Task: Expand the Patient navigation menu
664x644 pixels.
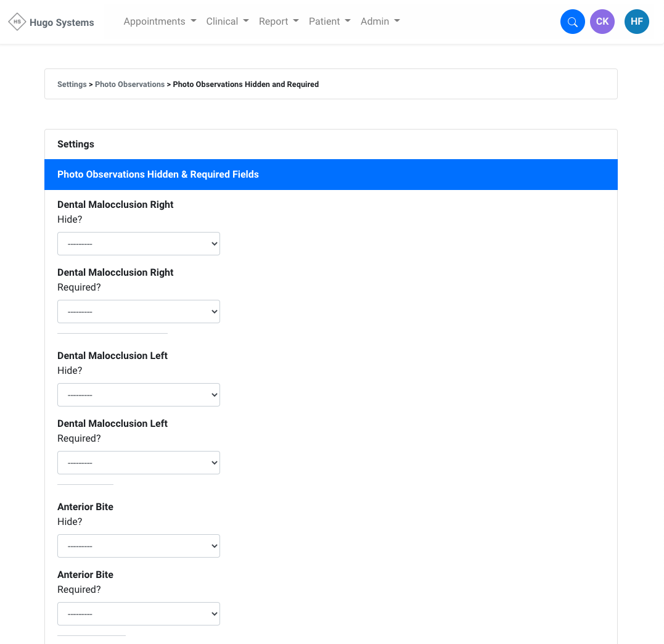Action: point(329,22)
